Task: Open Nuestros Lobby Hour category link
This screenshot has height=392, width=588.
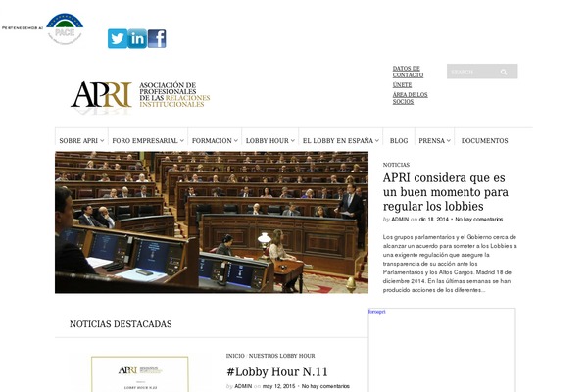Action: pyautogui.click(x=281, y=356)
